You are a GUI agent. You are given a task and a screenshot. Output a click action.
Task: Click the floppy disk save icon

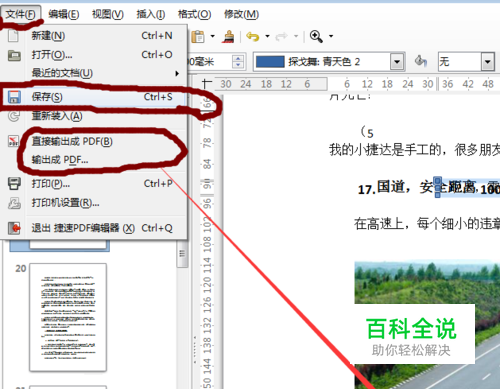[x=14, y=97]
